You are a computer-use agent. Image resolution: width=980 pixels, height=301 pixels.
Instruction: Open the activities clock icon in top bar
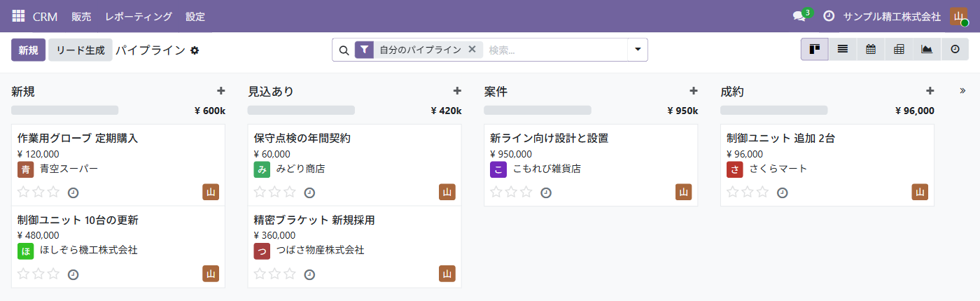829,16
